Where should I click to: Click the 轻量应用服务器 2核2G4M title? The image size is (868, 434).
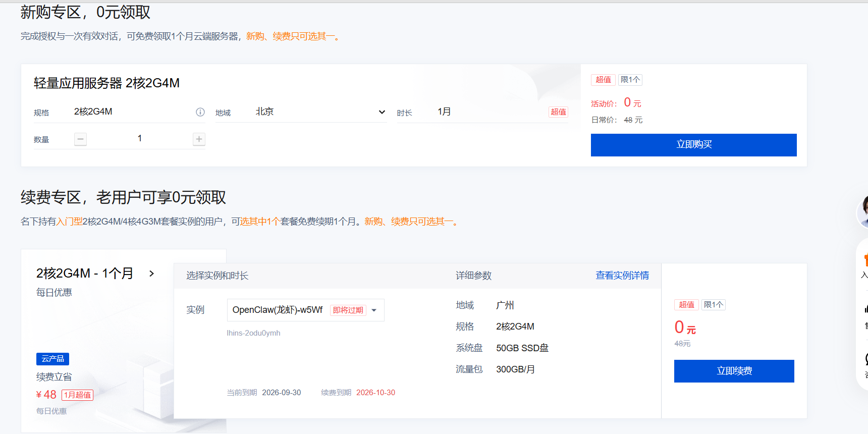coord(106,83)
